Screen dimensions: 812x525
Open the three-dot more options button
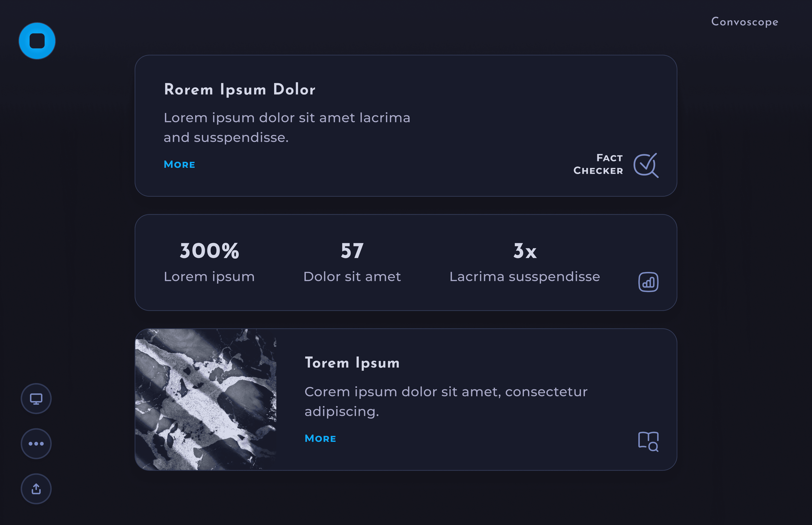coord(36,444)
